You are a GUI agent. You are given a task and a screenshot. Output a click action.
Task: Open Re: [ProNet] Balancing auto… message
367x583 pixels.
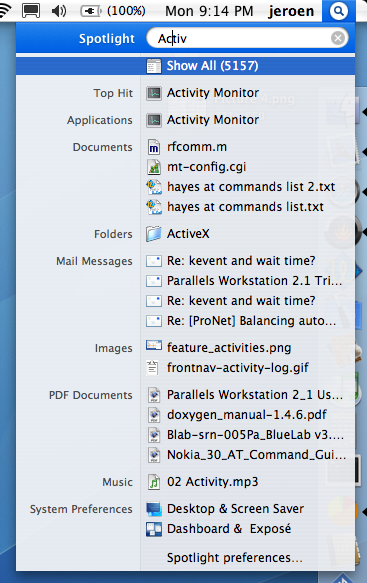tap(251, 321)
